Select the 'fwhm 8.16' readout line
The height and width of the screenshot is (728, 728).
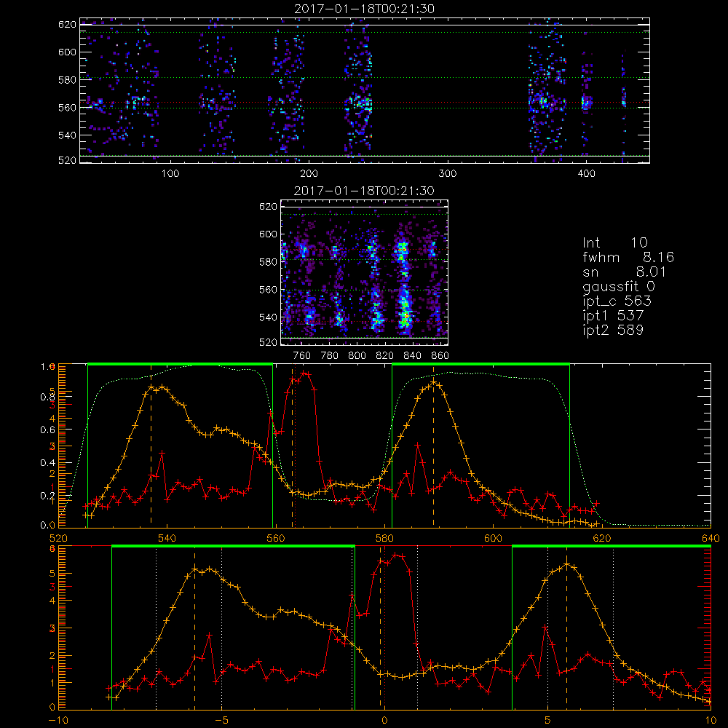tap(628, 257)
